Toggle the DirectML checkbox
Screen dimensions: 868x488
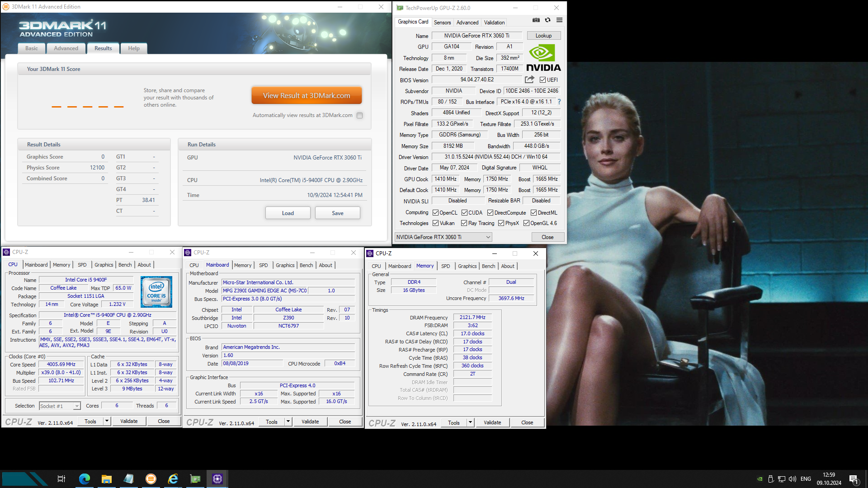pyautogui.click(x=533, y=213)
